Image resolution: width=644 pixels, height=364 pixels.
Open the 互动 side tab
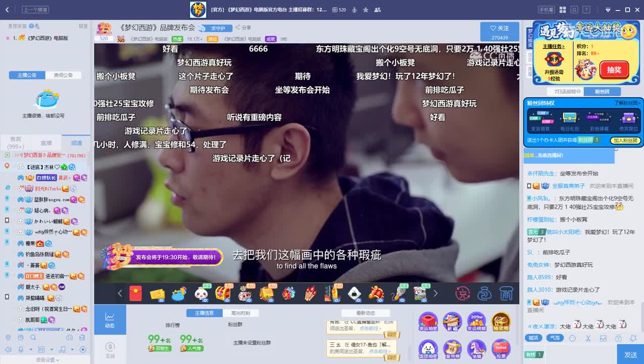[110, 349]
